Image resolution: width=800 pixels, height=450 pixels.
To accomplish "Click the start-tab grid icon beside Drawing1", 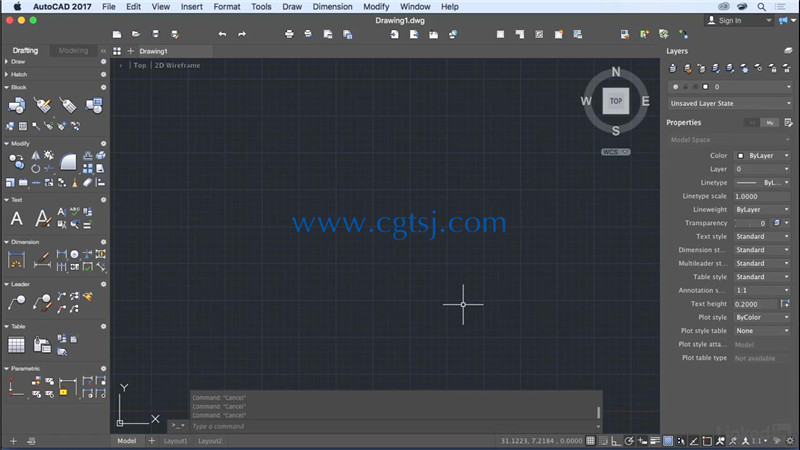I will pyautogui.click(x=117, y=51).
